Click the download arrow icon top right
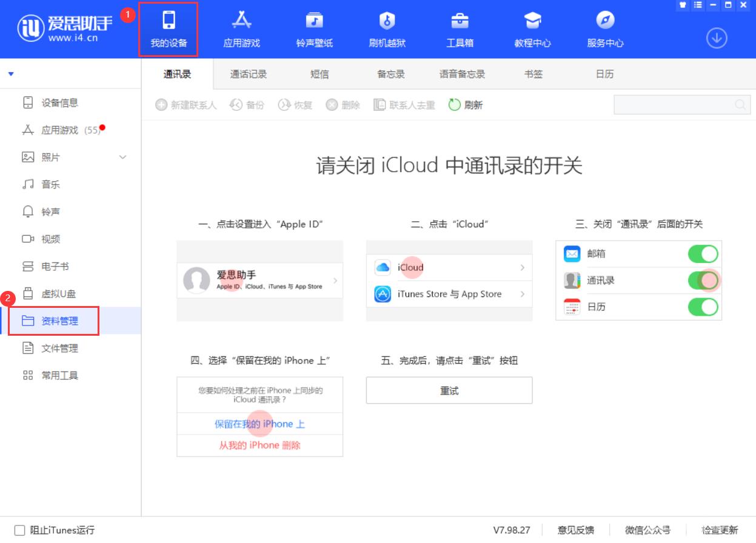This screenshot has height=543, width=756. 716,37
